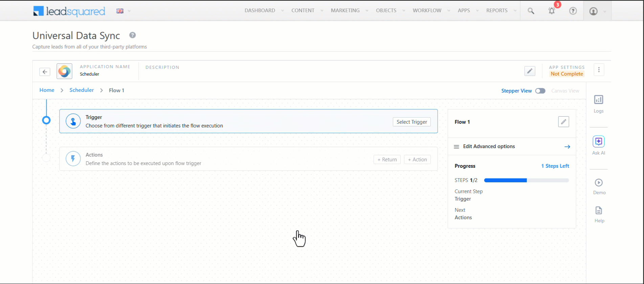This screenshot has width=644, height=284.
Task: Click the steps progress bar
Action: [526, 180]
